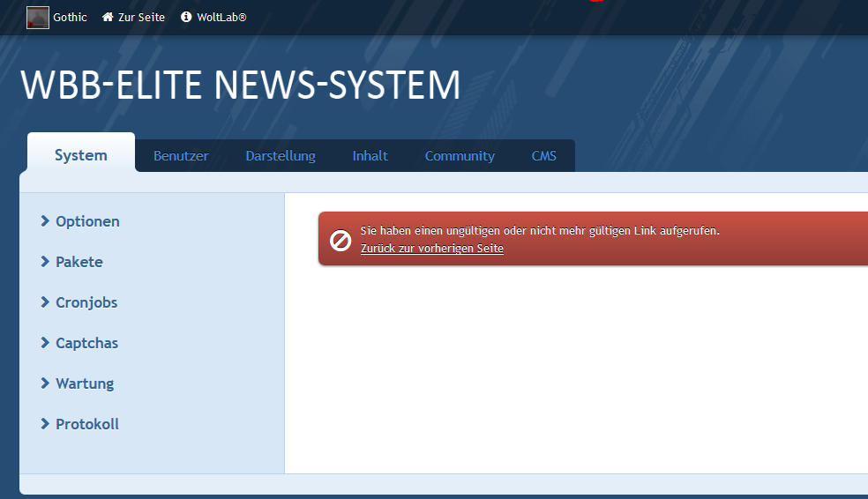Click the Zur Seite link text
Viewport: 868px width, 499px height.
tap(141, 17)
